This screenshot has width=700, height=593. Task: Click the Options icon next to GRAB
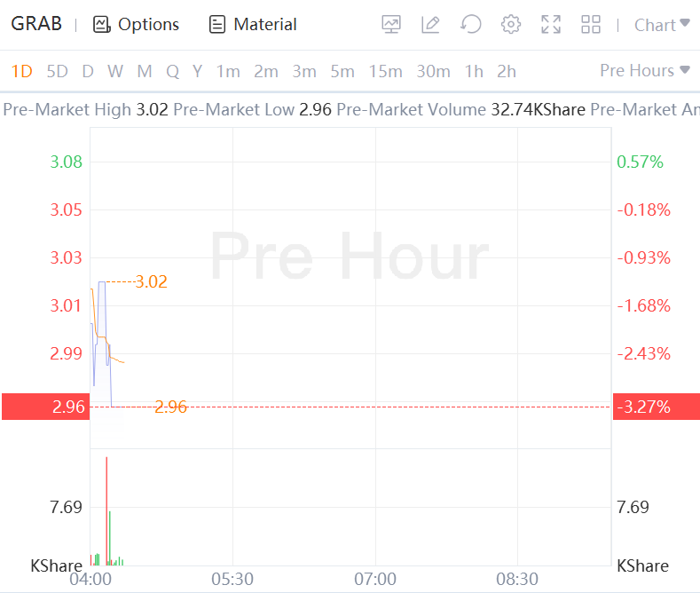pyautogui.click(x=102, y=25)
